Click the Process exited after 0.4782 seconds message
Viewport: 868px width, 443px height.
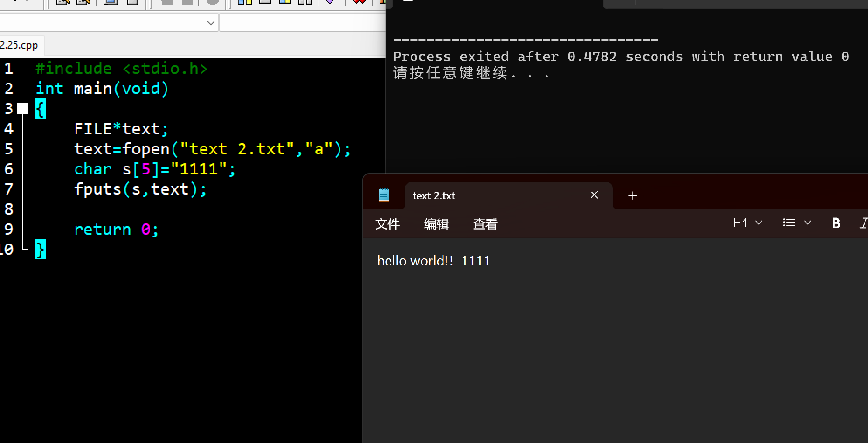pyautogui.click(x=621, y=57)
